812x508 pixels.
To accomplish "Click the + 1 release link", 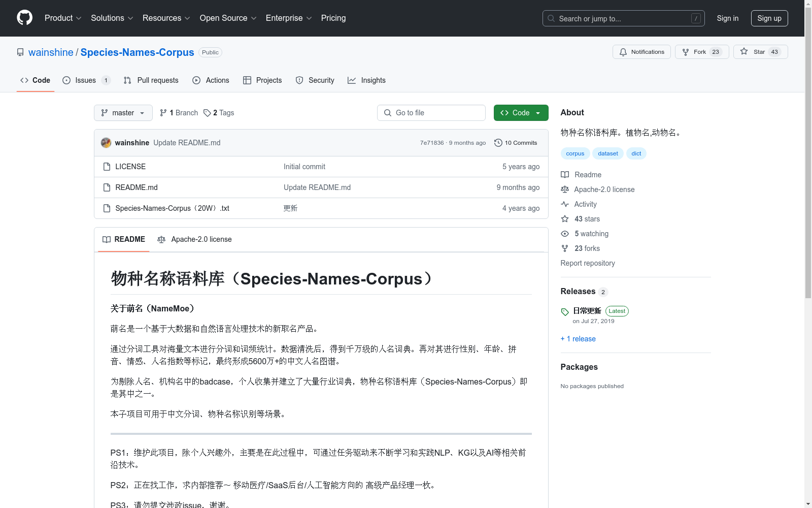I will pos(578,339).
